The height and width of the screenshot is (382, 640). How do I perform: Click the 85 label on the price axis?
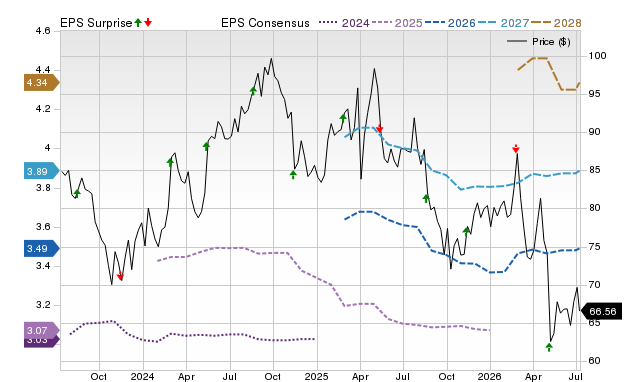click(594, 170)
